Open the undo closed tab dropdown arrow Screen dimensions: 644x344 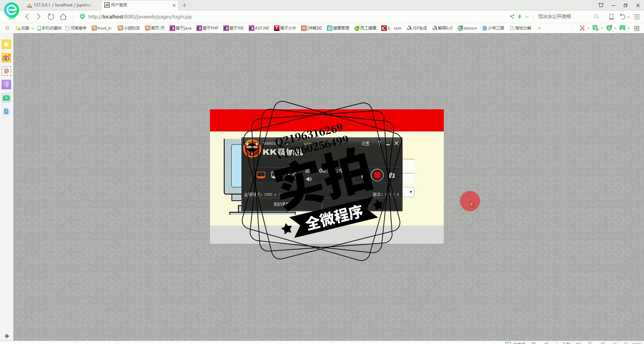tap(628, 17)
